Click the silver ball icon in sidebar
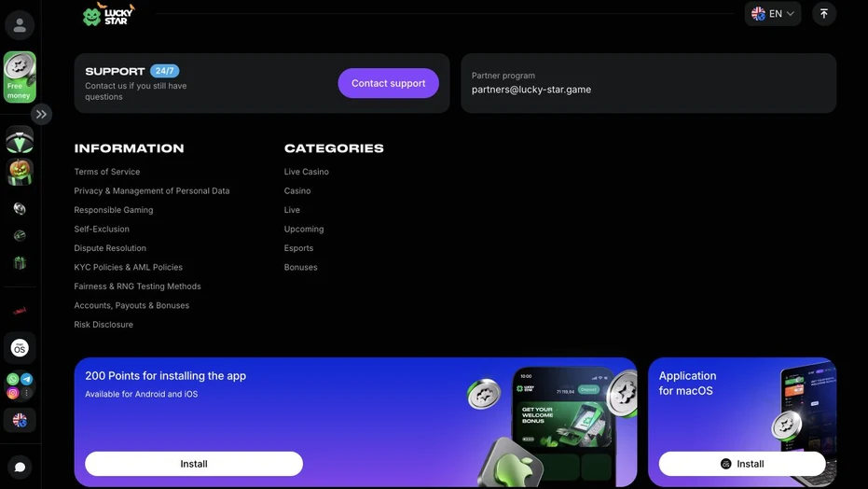Screen dimensions: 868x489 [x=20, y=209]
